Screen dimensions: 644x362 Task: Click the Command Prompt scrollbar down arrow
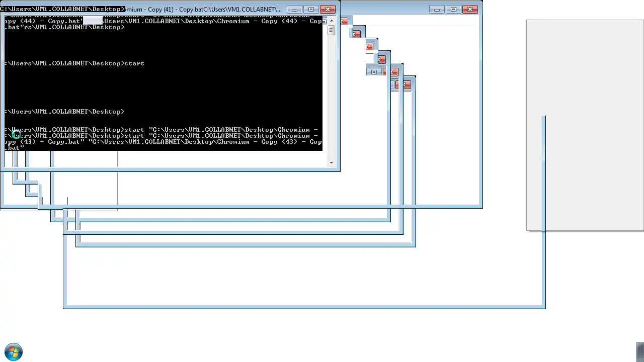331,162
